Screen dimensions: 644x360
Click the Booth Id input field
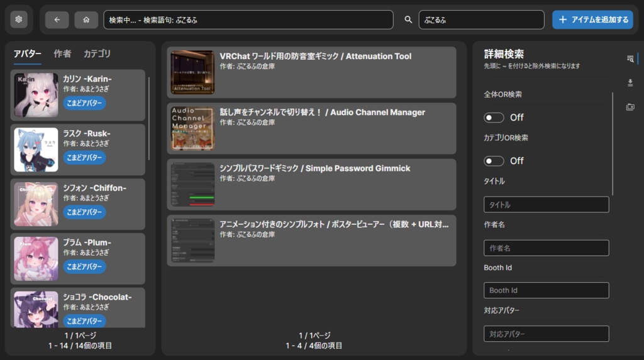547,290
